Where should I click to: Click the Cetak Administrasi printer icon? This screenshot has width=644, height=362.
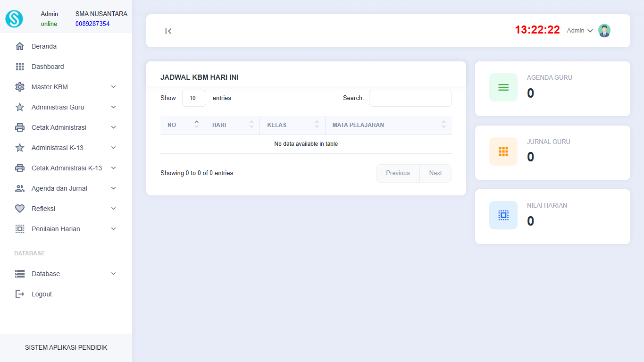[20, 127]
